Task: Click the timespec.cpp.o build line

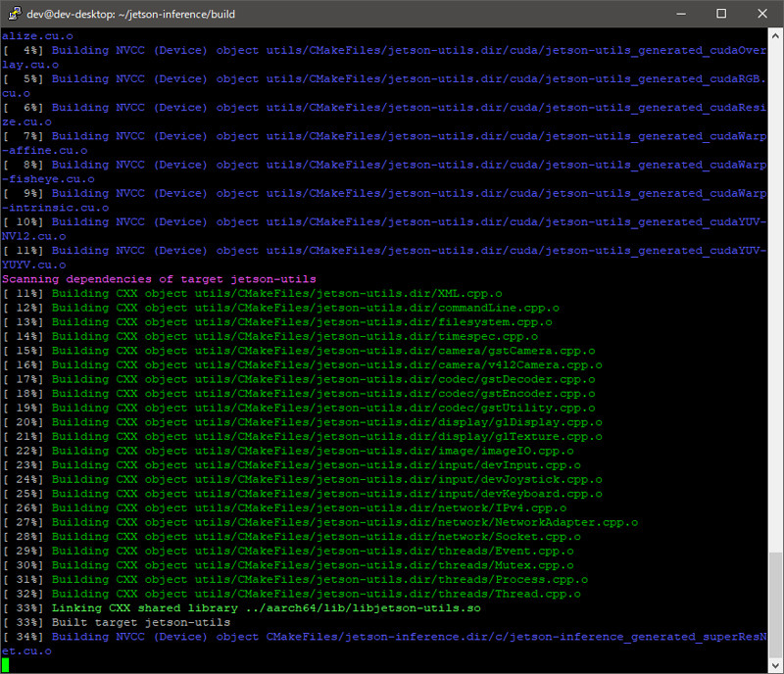Action: pos(270,336)
